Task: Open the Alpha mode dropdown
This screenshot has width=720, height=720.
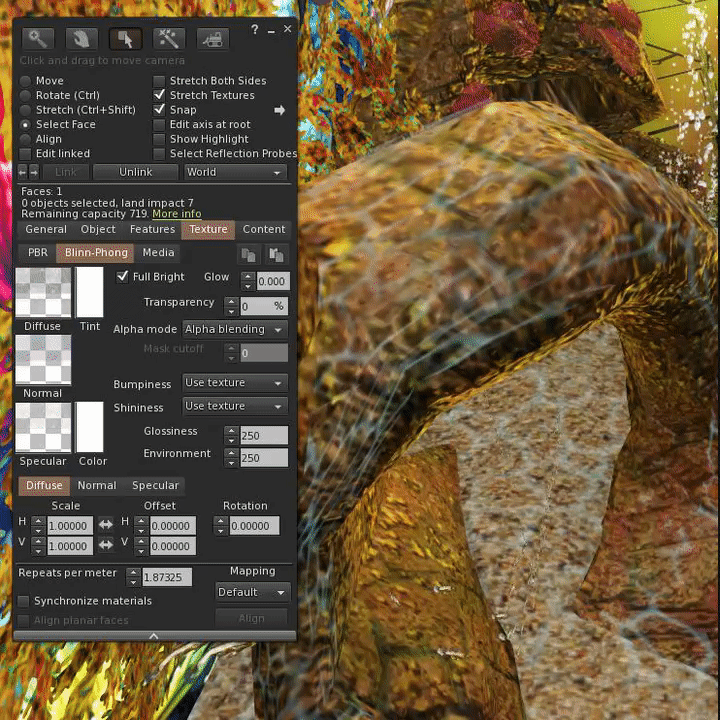Action: (235, 329)
